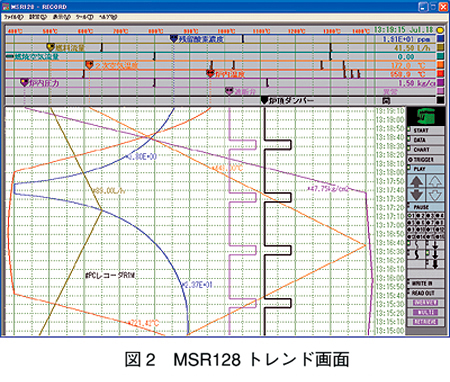This screenshot has width=450, height=382.
Task: Click the outlined up arrow button
Action: pyautogui.click(x=435, y=181)
